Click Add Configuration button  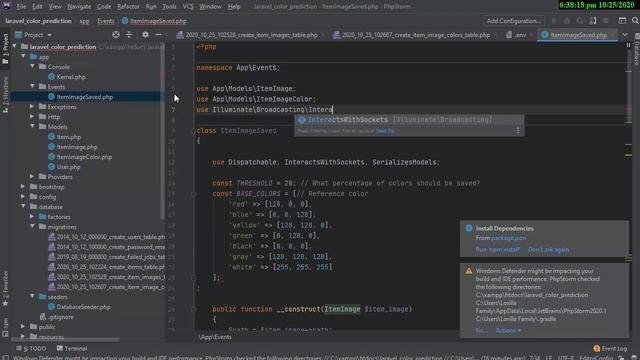tap(513, 21)
